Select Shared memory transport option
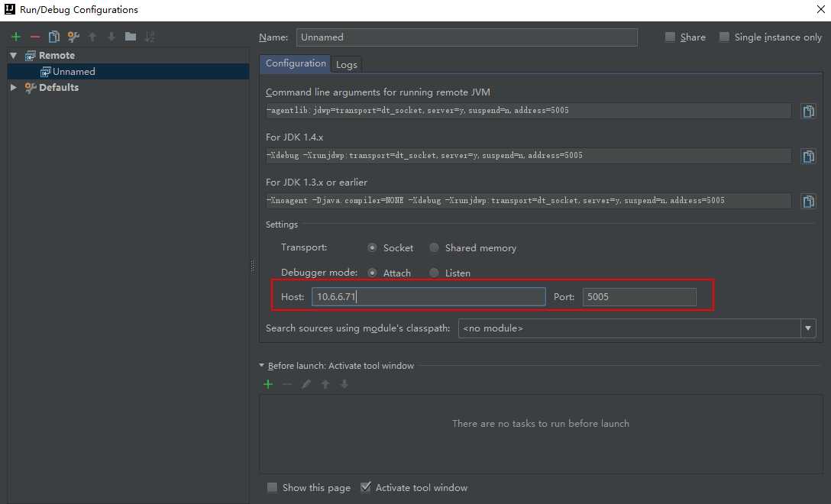This screenshot has height=504, width=831. click(x=435, y=247)
